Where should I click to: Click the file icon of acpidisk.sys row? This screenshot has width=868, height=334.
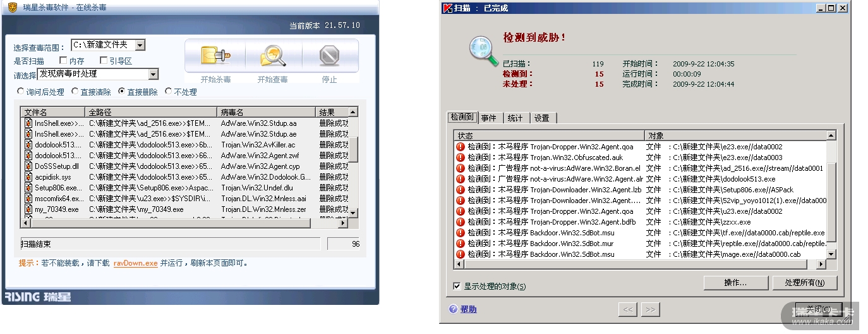tap(28, 177)
